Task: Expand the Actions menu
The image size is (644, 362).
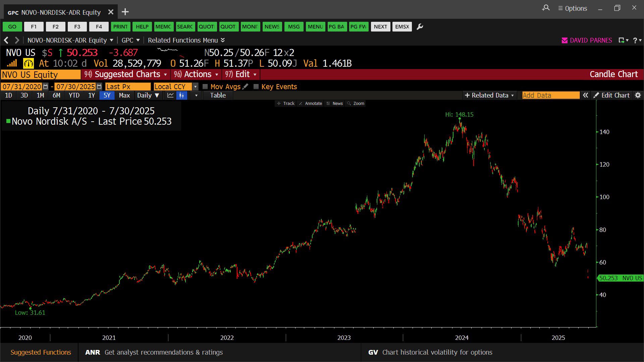Action: click(x=197, y=74)
